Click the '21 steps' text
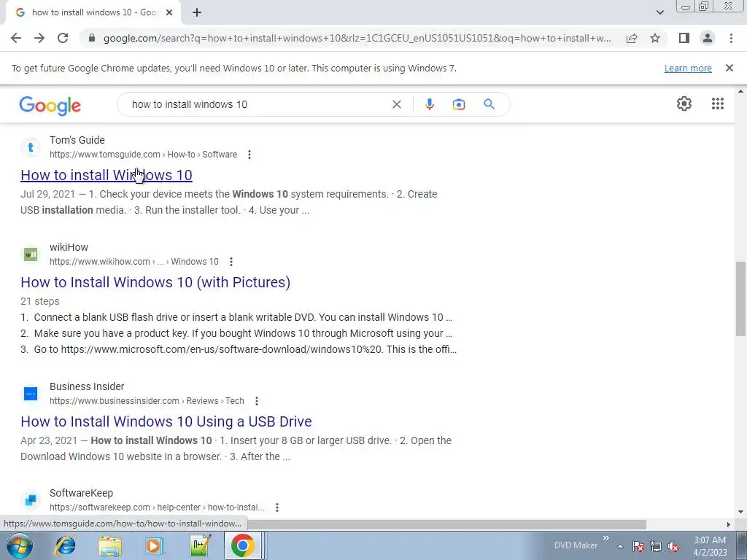The height and width of the screenshot is (560, 747). tap(40, 301)
